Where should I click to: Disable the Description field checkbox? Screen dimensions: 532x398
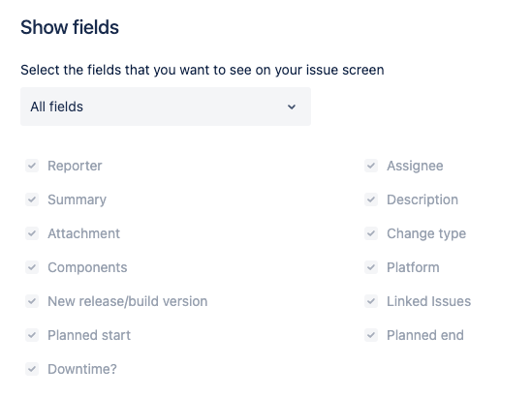(371, 199)
